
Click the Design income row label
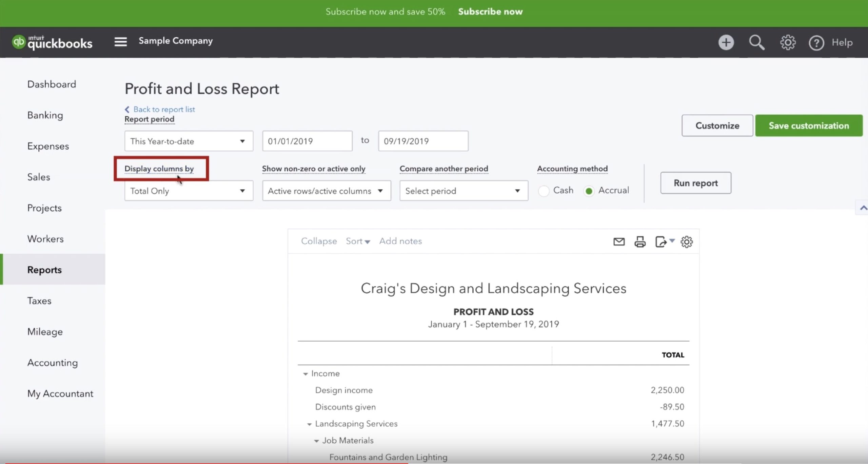coord(344,390)
